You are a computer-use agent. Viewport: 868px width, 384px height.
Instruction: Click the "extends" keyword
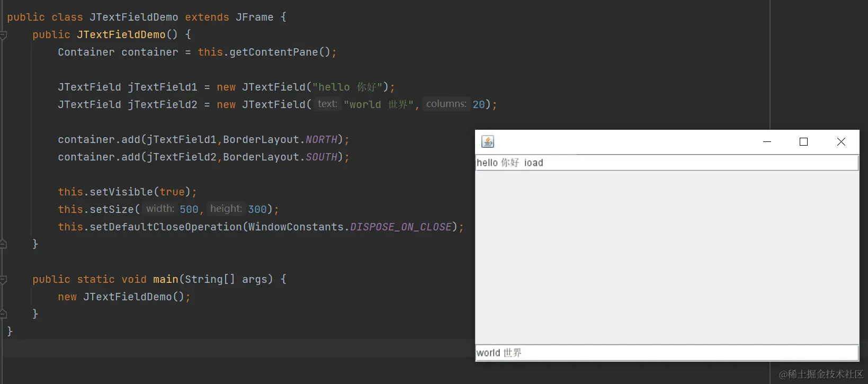(207, 17)
